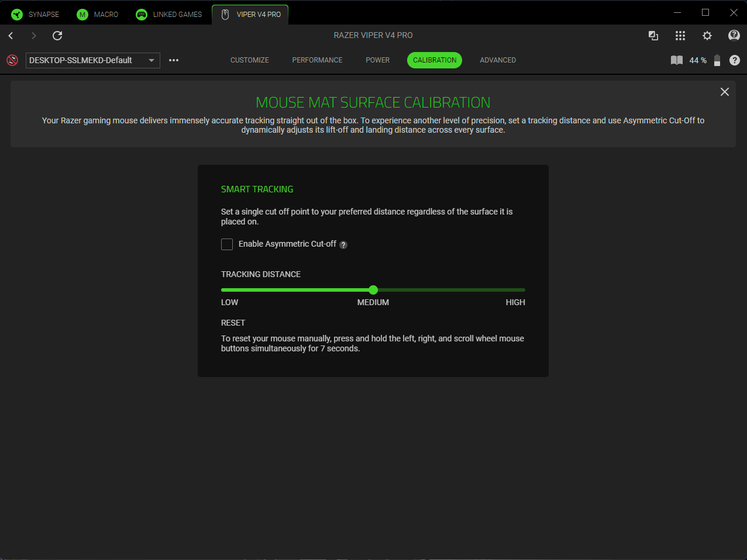Open settings gear icon
The image size is (747, 560).
click(x=707, y=36)
